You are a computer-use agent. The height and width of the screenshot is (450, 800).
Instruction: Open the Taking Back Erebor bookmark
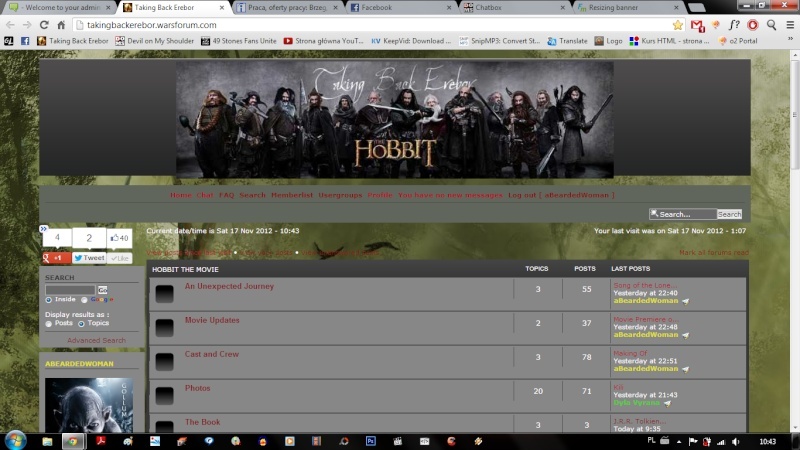pyautogui.click(x=72, y=41)
